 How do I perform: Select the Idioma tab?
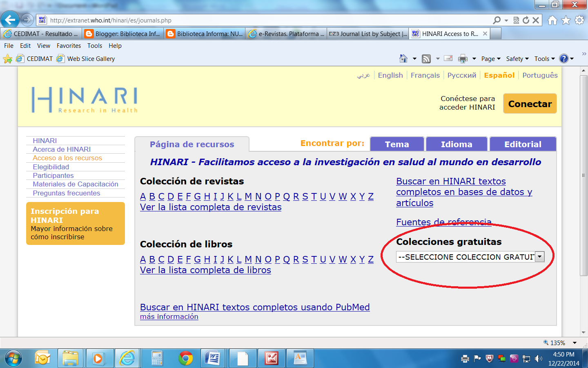[x=457, y=144]
